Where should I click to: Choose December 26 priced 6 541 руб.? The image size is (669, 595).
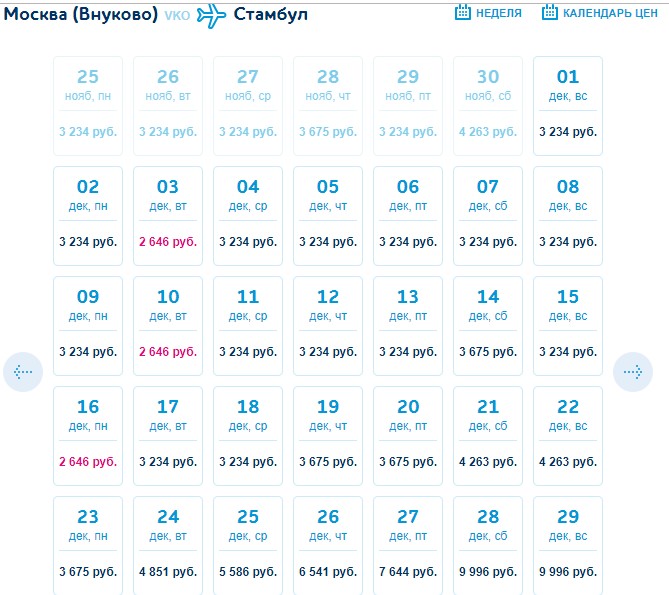click(x=328, y=546)
